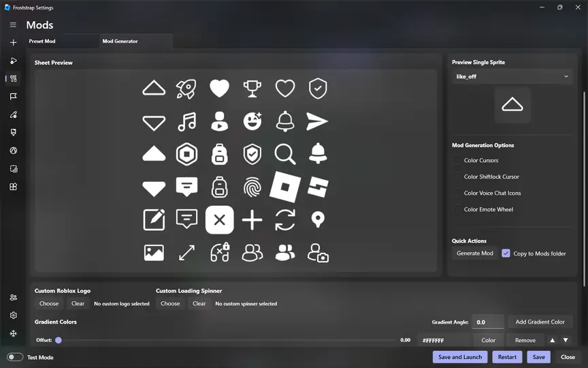Click the Gradient Angle input field
This screenshot has height=368, width=588.
(487, 322)
